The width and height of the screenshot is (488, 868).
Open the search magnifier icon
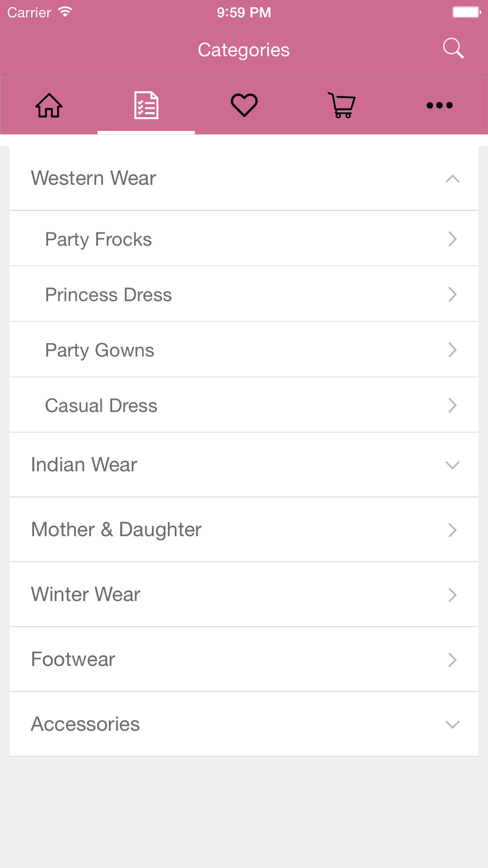point(453,48)
